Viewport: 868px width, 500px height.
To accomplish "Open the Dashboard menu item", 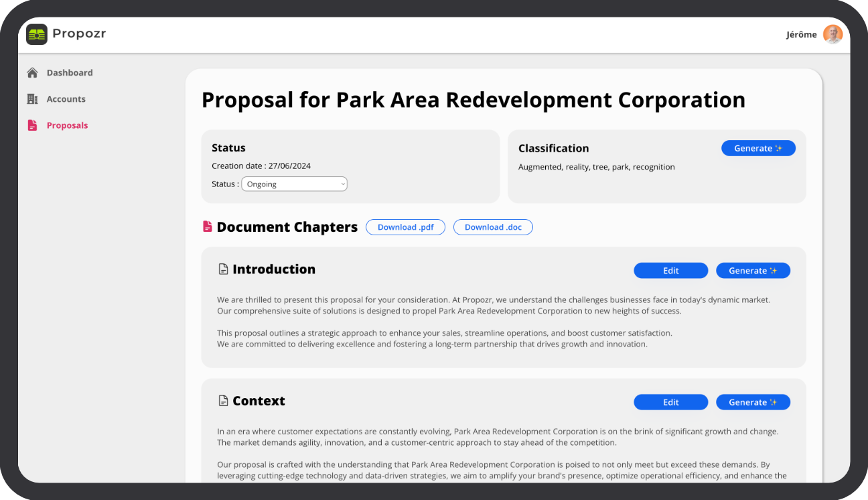I will [x=70, y=72].
